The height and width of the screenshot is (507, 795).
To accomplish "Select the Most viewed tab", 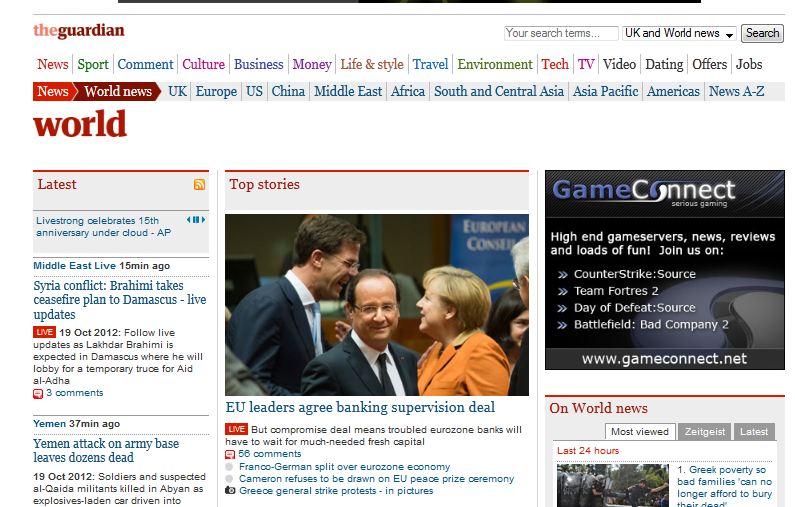I will 639,432.
